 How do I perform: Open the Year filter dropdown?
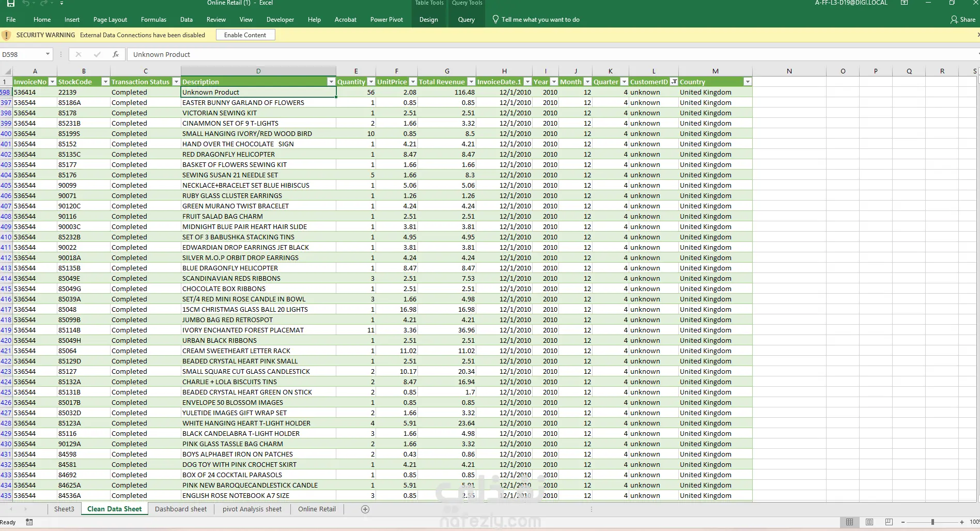(x=554, y=82)
